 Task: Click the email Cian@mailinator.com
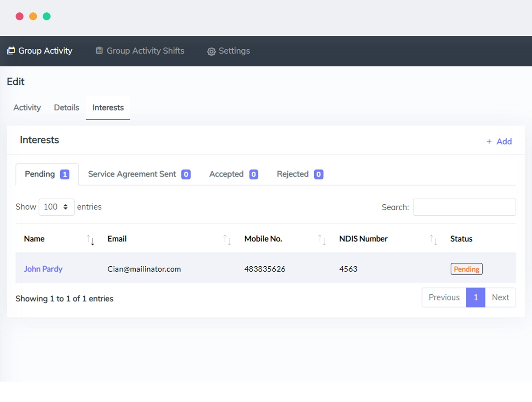click(144, 269)
